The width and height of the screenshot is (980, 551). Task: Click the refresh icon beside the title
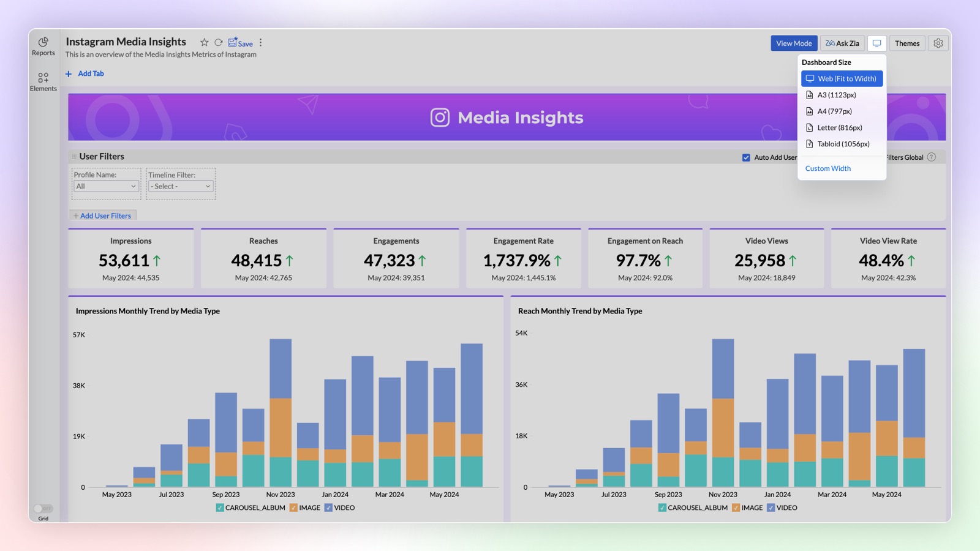click(219, 42)
